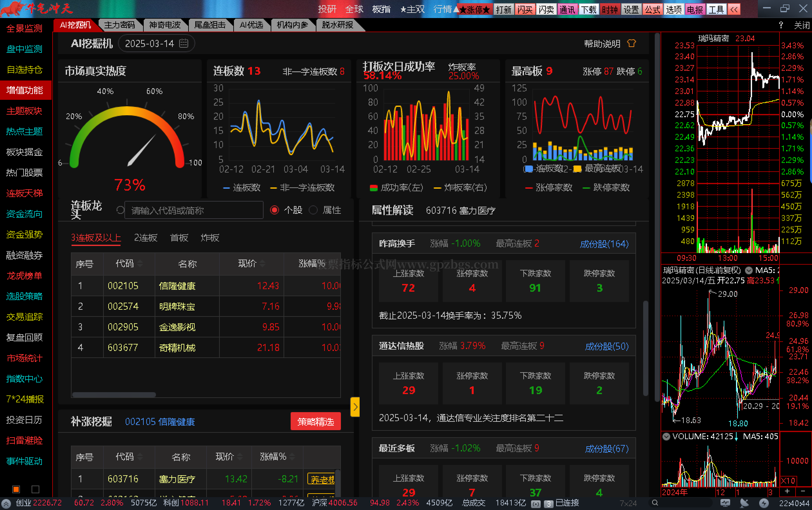Click the X10 chart marker icon

click(x=788, y=480)
